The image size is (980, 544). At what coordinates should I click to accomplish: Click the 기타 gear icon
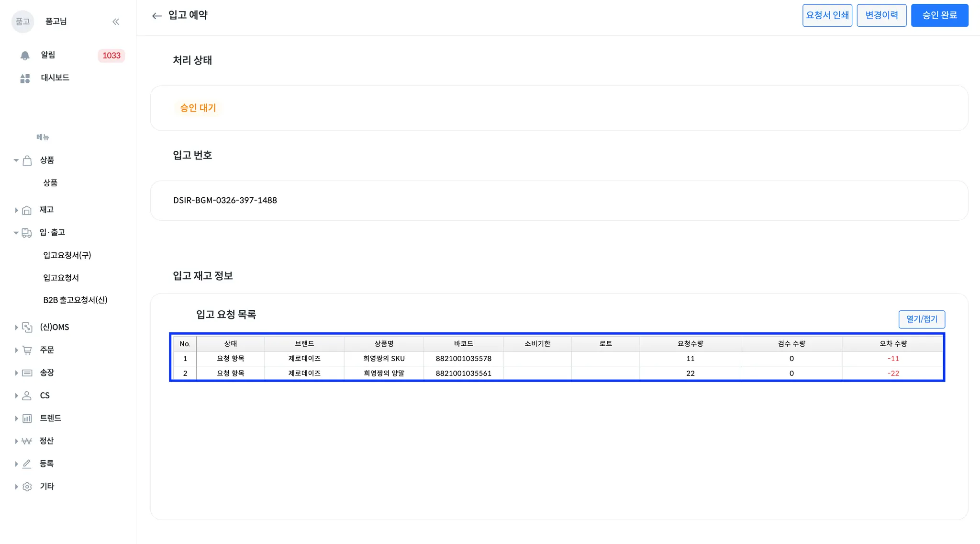(27, 487)
